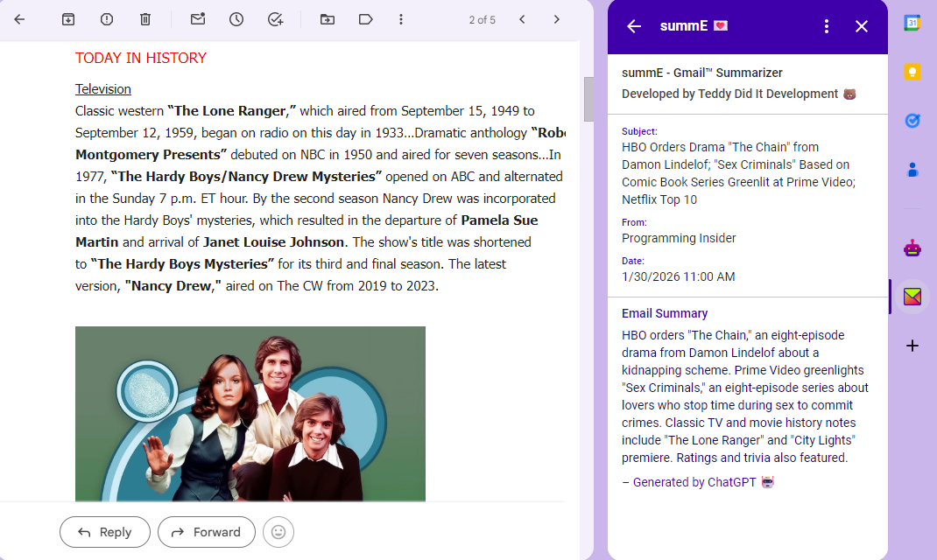Go back in the summE side panel
Image resolution: width=937 pixels, height=560 pixels.
point(634,26)
